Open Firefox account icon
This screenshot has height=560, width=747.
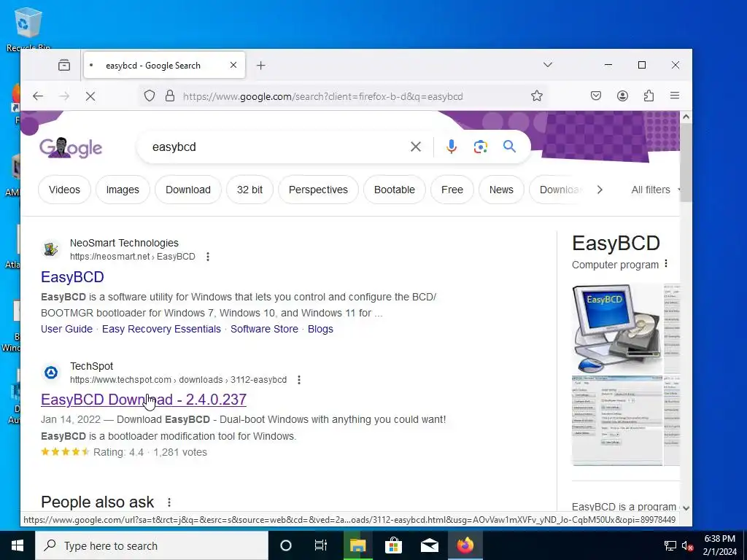pyautogui.click(x=622, y=96)
